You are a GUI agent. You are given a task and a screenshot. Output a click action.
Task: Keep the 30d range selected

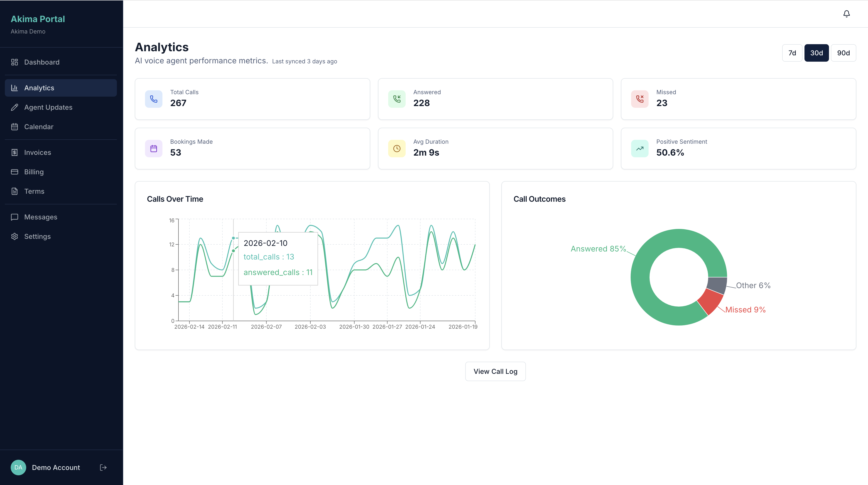[x=817, y=53]
